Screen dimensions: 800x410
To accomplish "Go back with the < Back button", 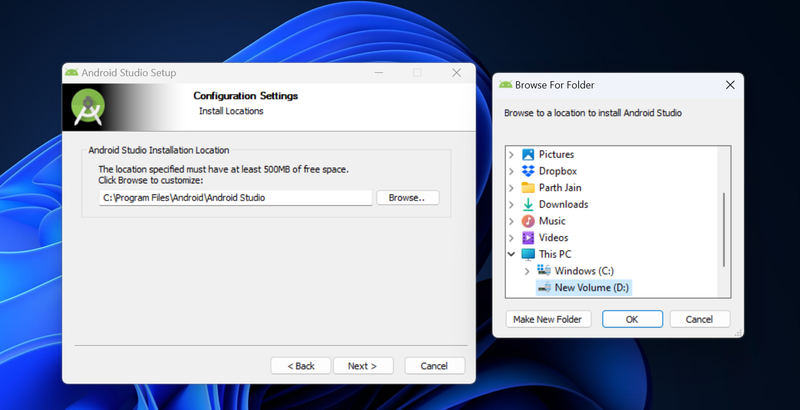I will (300, 366).
